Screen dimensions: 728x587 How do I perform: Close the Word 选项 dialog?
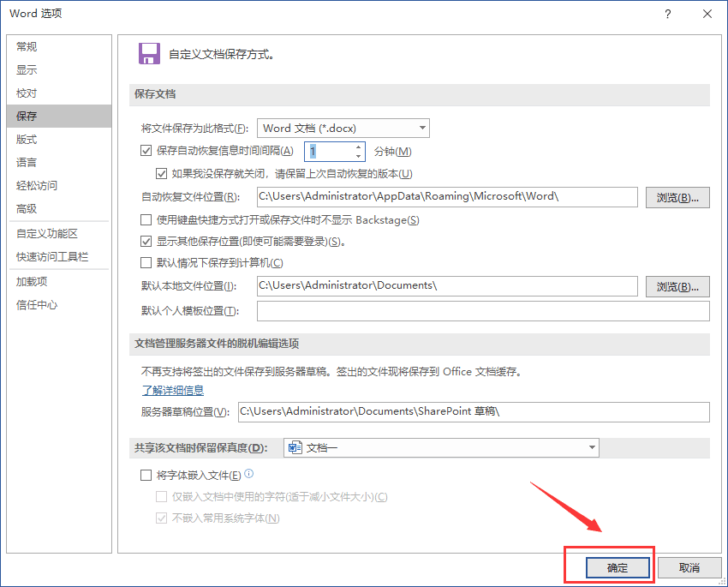pos(707,14)
